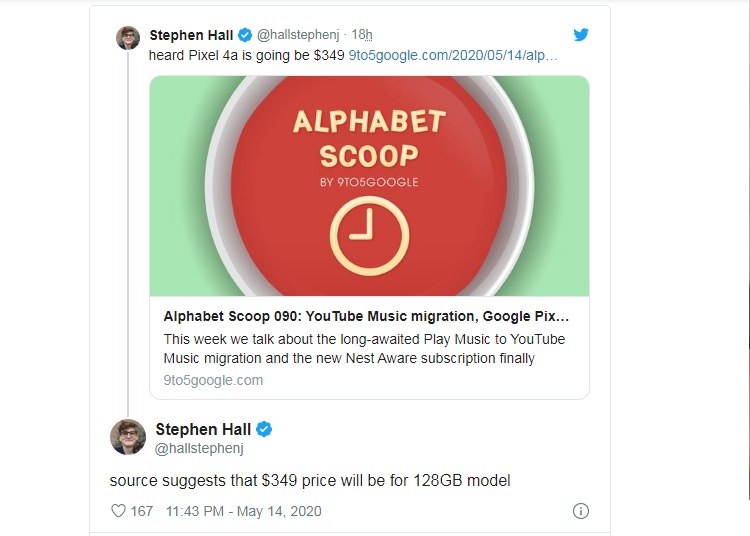
Task: Click Stephen Hall's larger profile avatar
Action: (128, 437)
